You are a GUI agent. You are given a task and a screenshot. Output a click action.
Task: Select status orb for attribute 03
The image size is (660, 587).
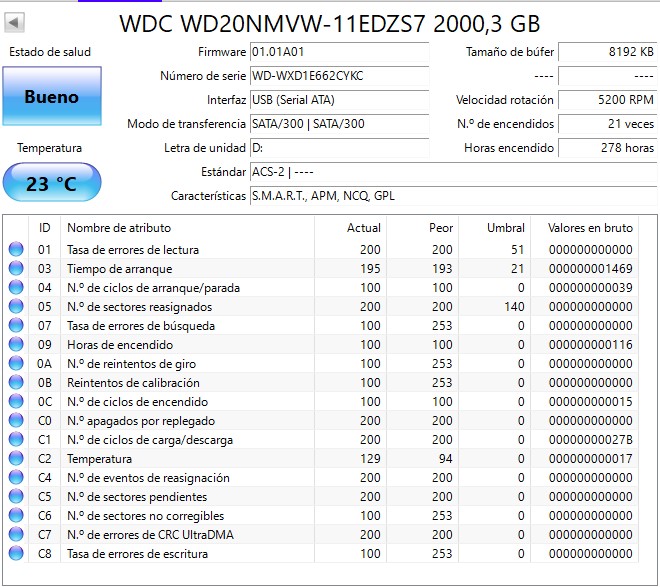tap(16, 268)
